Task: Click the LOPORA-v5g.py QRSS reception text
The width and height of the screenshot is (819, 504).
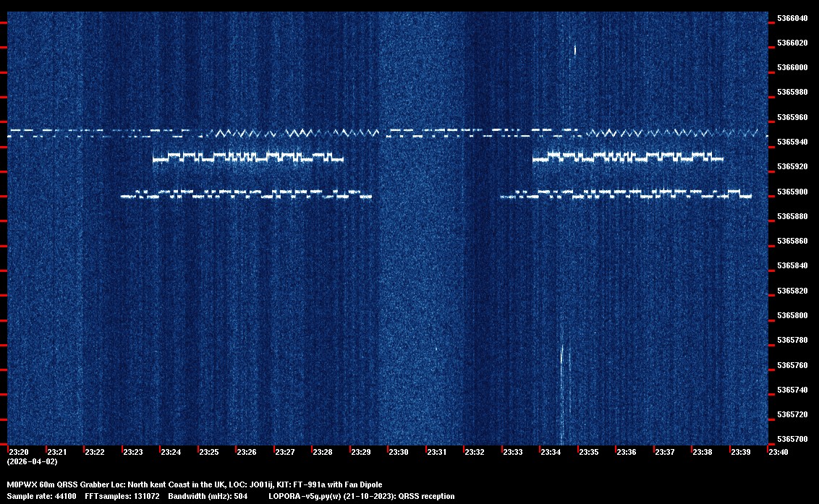Action: click(361, 496)
